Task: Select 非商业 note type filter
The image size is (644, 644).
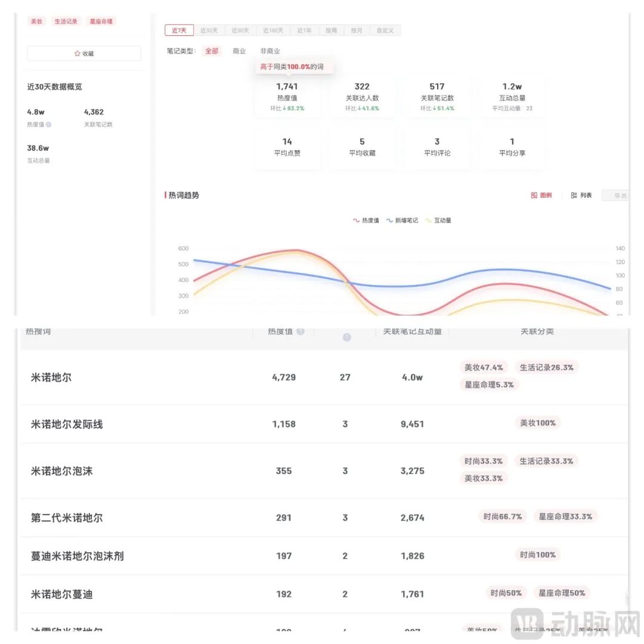Action: (270, 51)
